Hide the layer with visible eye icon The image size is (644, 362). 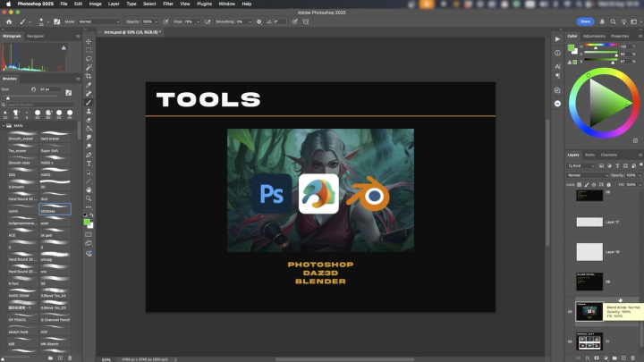pos(571,312)
